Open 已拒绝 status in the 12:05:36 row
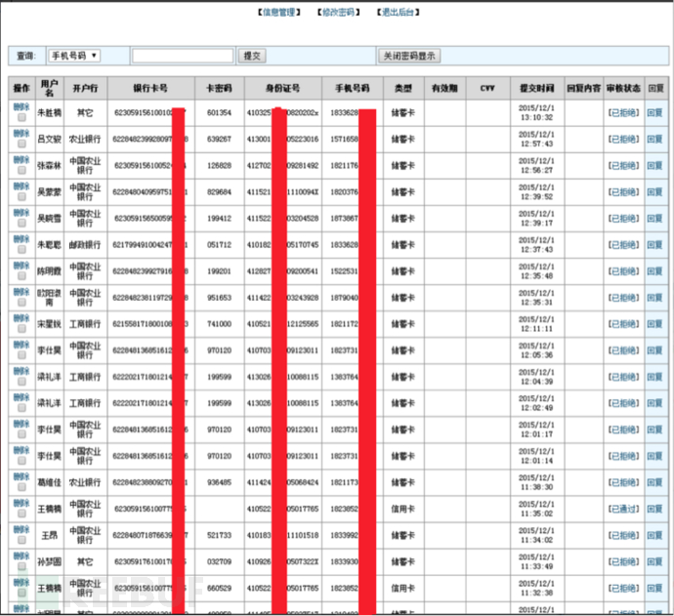 623,350
